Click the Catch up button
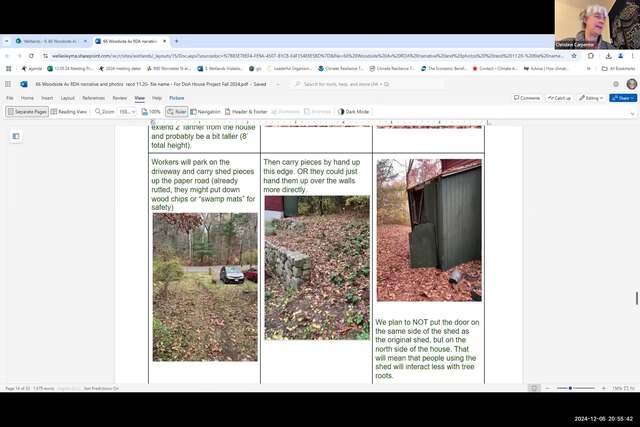This screenshot has height=427, width=640. pos(560,98)
